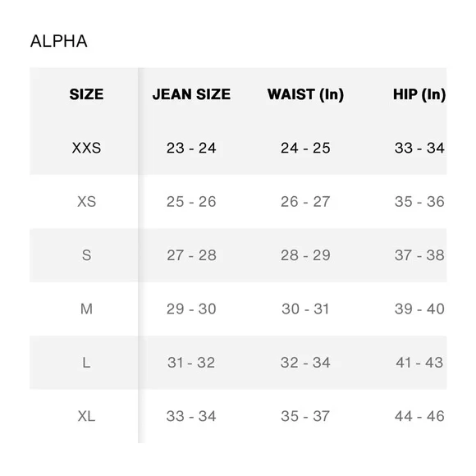The image size is (476, 476).
Task: Select the JEAN SIZE column header
Action: [191, 94]
